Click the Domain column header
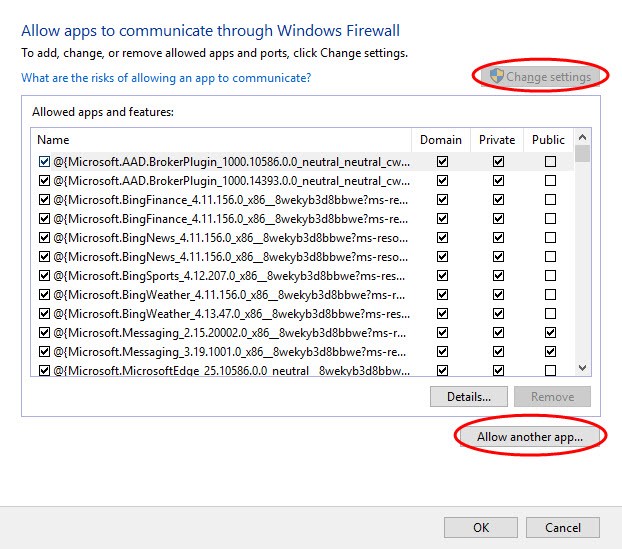The image size is (622, 549). point(441,140)
